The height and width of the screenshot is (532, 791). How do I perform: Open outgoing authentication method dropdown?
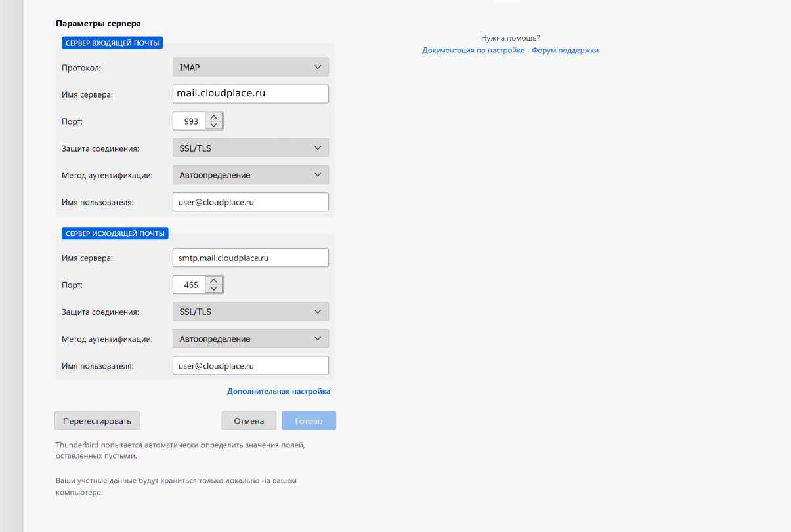coord(250,338)
